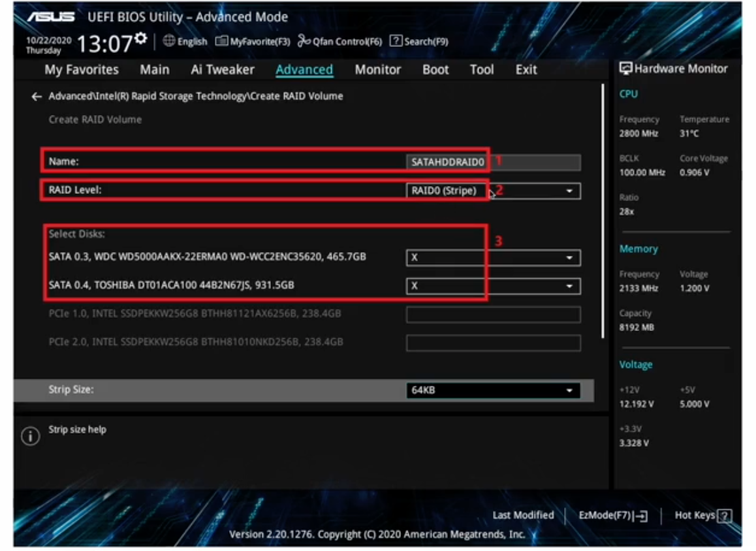Image resolution: width=756 pixels, height=551 pixels.
Task: Open Qfan Control(F6)
Action: click(x=347, y=42)
